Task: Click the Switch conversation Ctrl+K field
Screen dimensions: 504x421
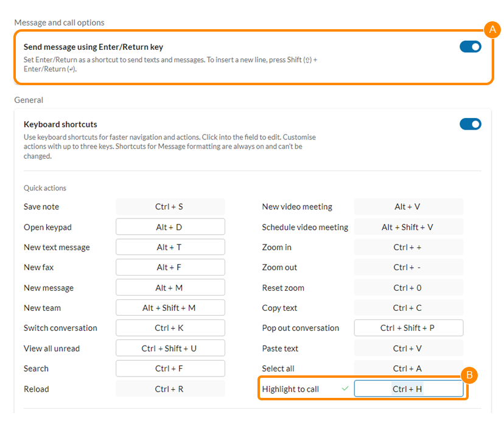Action: click(170, 327)
